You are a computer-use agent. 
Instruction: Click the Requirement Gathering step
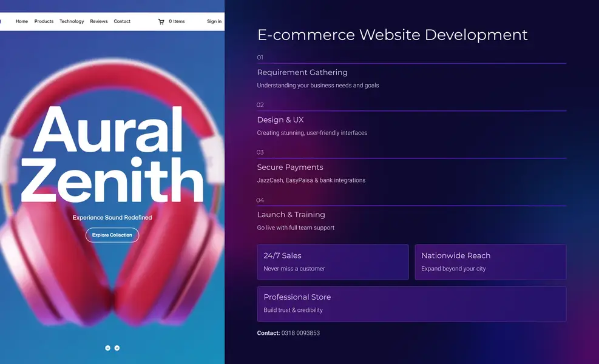point(302,73)
